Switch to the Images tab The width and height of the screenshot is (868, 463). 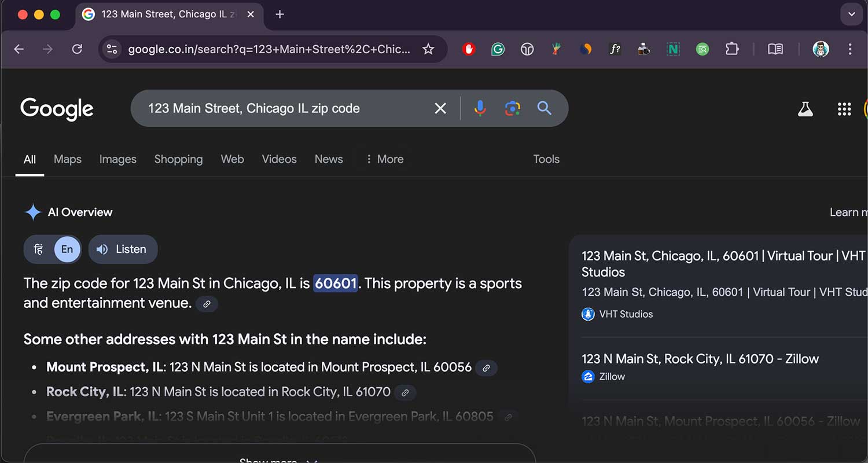coord(117,159)
